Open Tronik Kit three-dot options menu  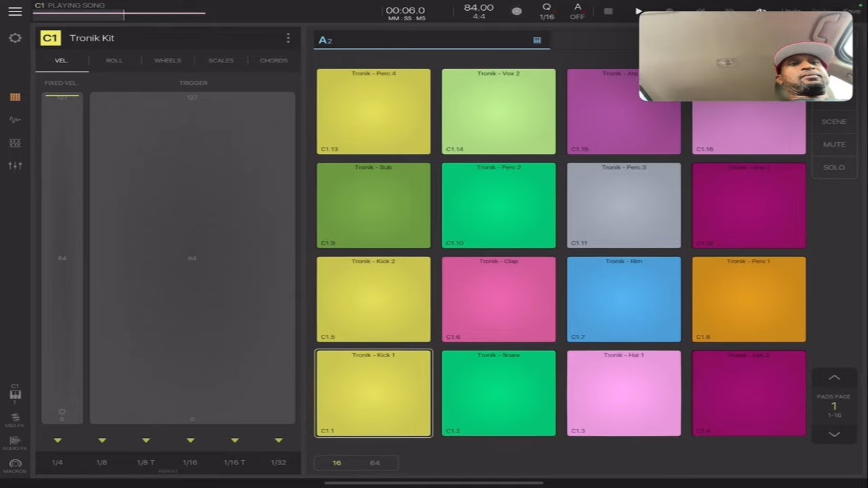coord(288,38)
